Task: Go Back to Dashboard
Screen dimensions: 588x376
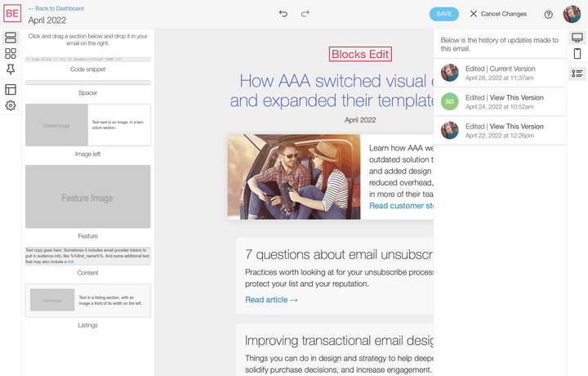Action: pos(56,8)
